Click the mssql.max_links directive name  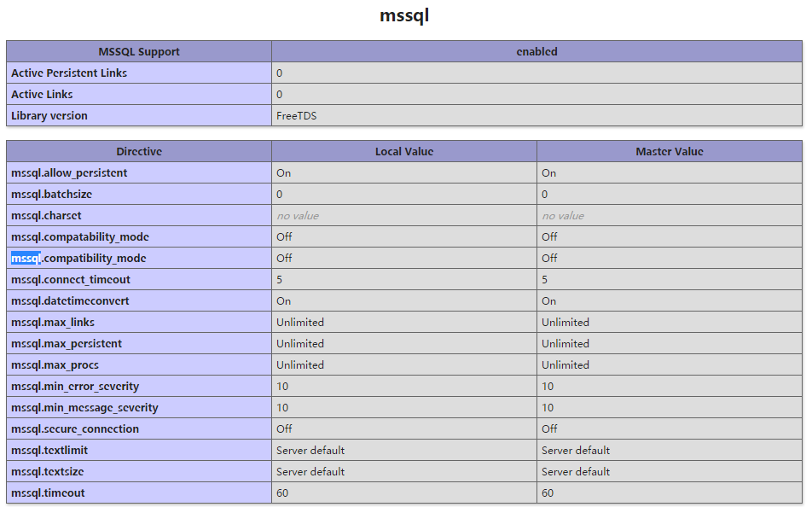[x=53, y=322]
